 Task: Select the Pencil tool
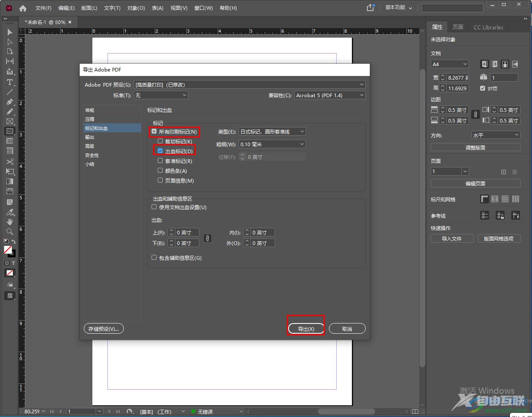pos(10,111)
